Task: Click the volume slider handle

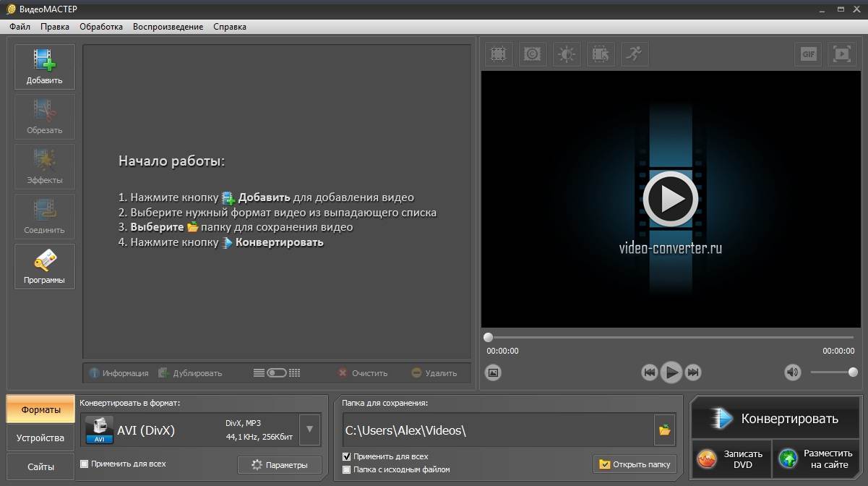Action: pyautogui.click(x=853, y=372)
